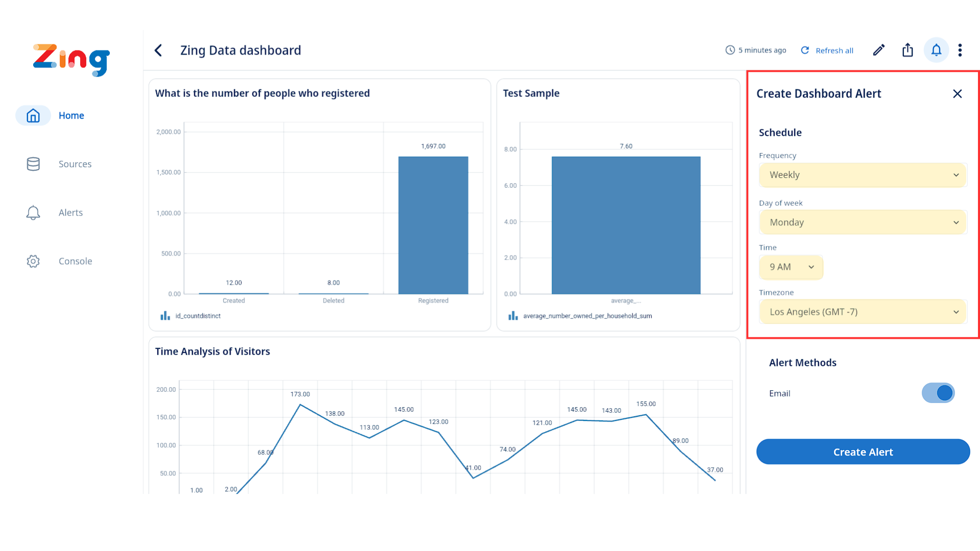The height and width of the screenshot is (551, 980).
Task: Open Console in the sidebar
Action: pos(75,261)
